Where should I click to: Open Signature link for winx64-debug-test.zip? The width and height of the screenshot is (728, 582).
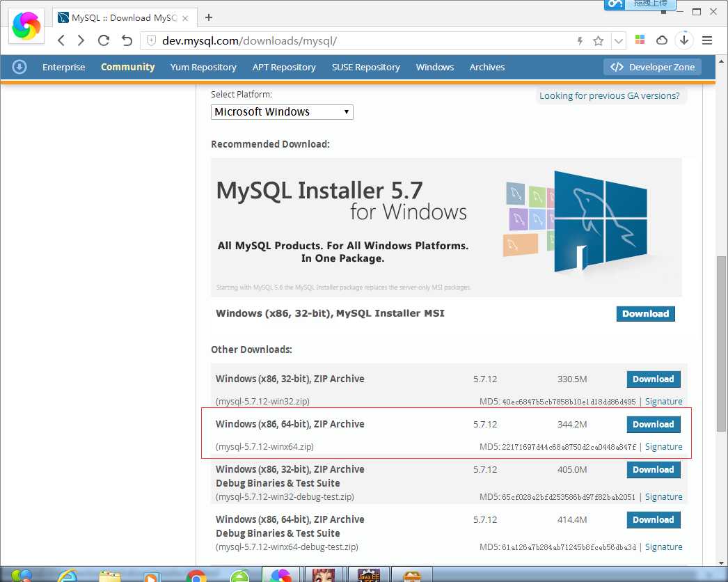663,546
